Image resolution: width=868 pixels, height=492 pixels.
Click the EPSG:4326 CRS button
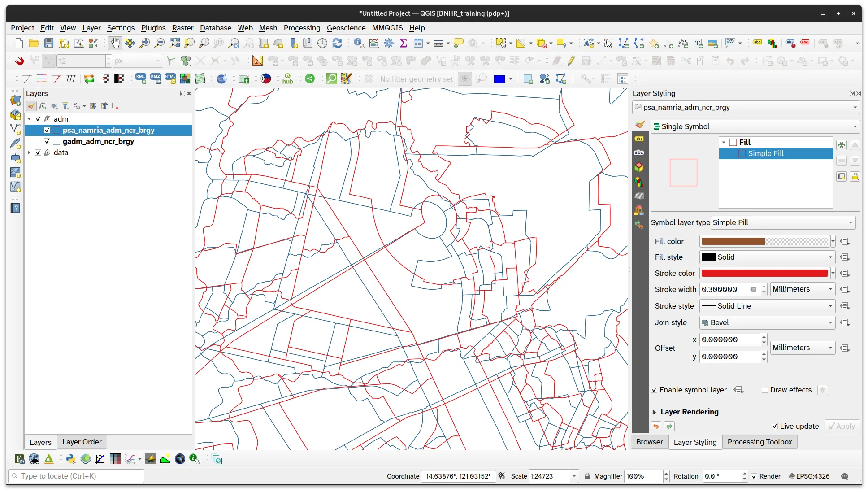809,476
